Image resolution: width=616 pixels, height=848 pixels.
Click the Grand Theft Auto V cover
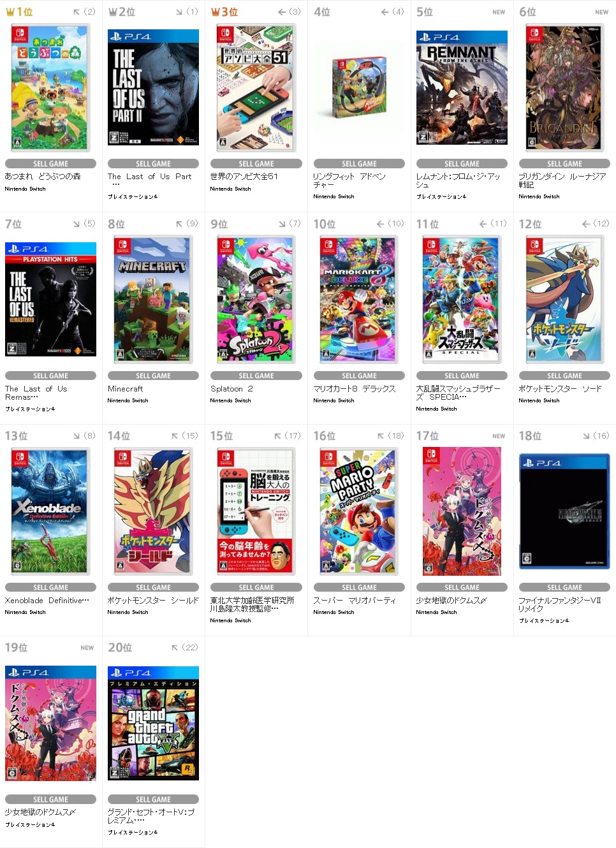pyautogui.click(x=153, y=723)
